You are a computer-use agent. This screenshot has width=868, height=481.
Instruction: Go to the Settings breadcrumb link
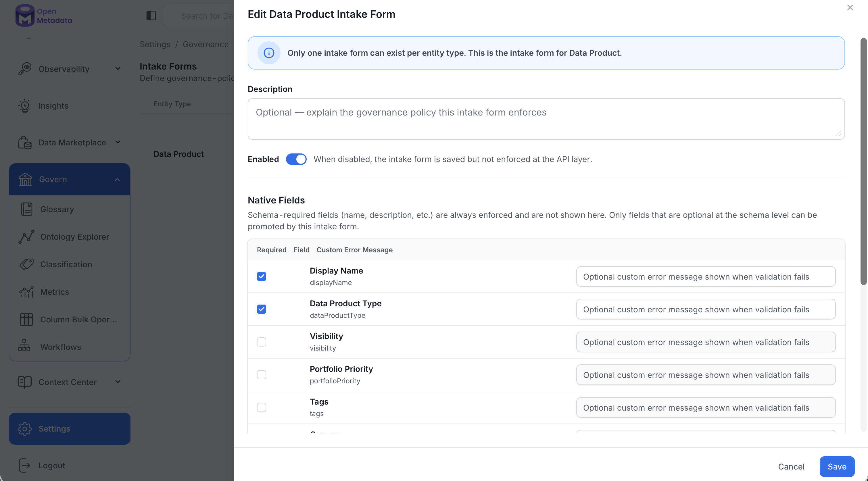pyautogui.click(x=155, y=45)
